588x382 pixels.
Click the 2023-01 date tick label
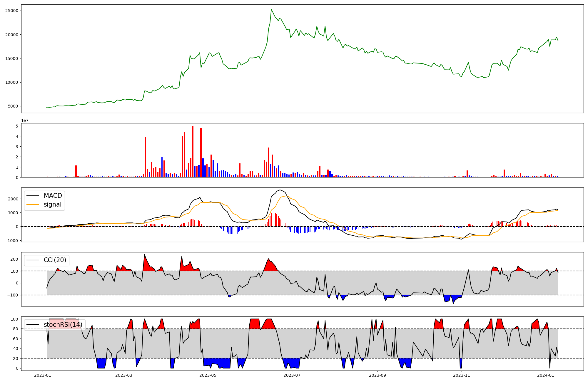43,375
